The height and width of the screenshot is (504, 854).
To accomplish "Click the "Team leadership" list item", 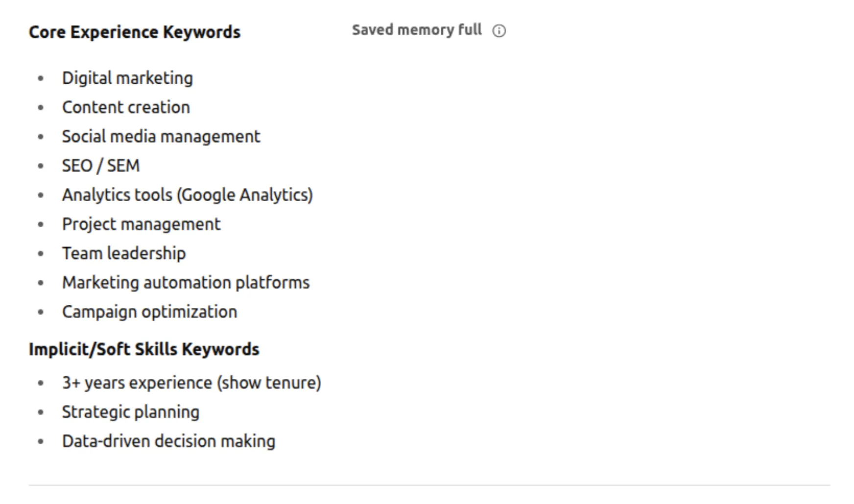I will (x=124, y=253).
